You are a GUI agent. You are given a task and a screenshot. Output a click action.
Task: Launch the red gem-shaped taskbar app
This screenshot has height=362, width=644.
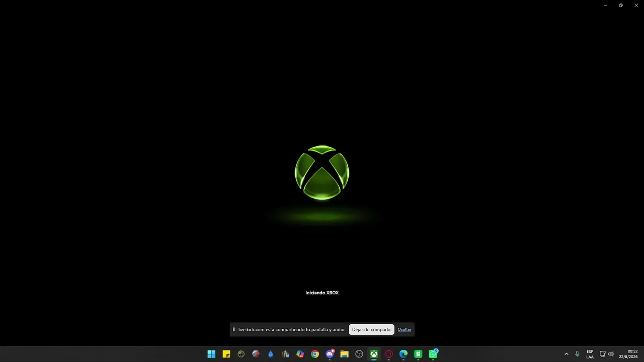tap(256, 354)
